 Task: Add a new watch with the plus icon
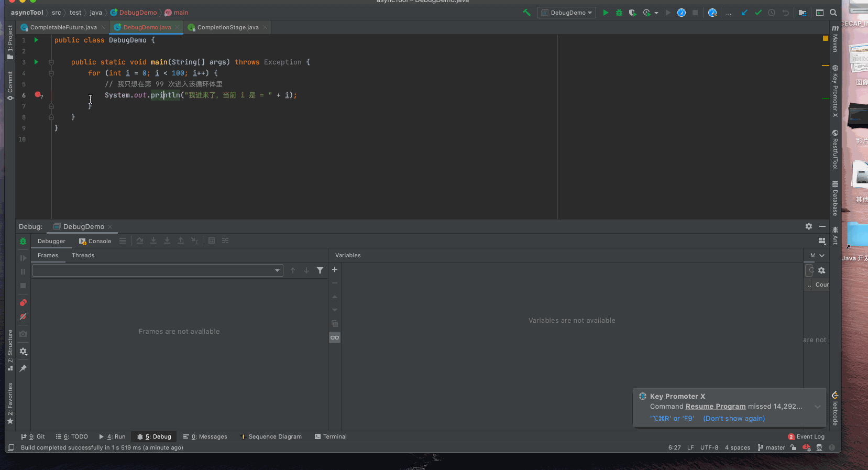pyautogui.click(x=335, y=269)
